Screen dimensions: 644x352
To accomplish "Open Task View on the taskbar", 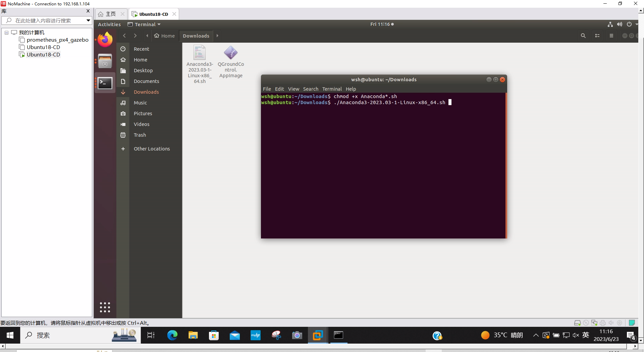I will pos(151,335).
